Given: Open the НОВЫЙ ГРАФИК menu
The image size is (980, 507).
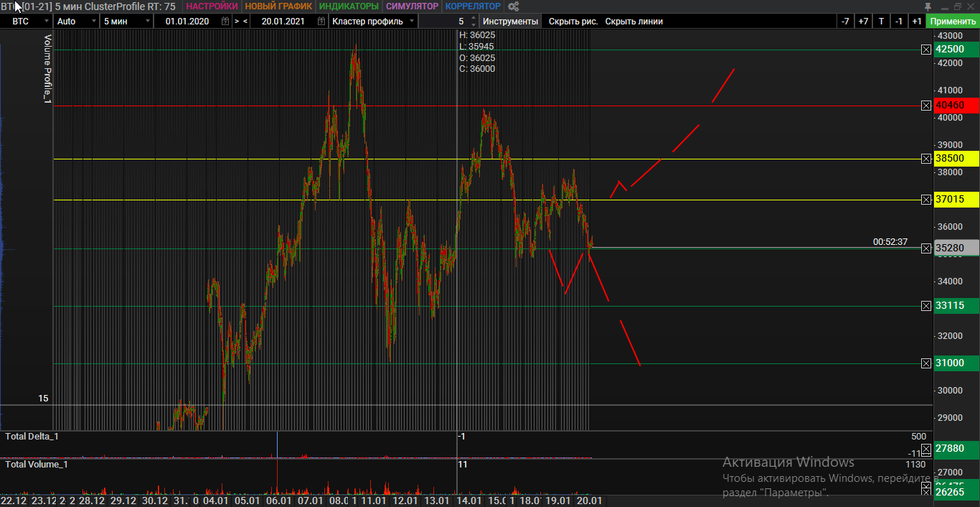Looking at the screenshot, I should 278,6.
